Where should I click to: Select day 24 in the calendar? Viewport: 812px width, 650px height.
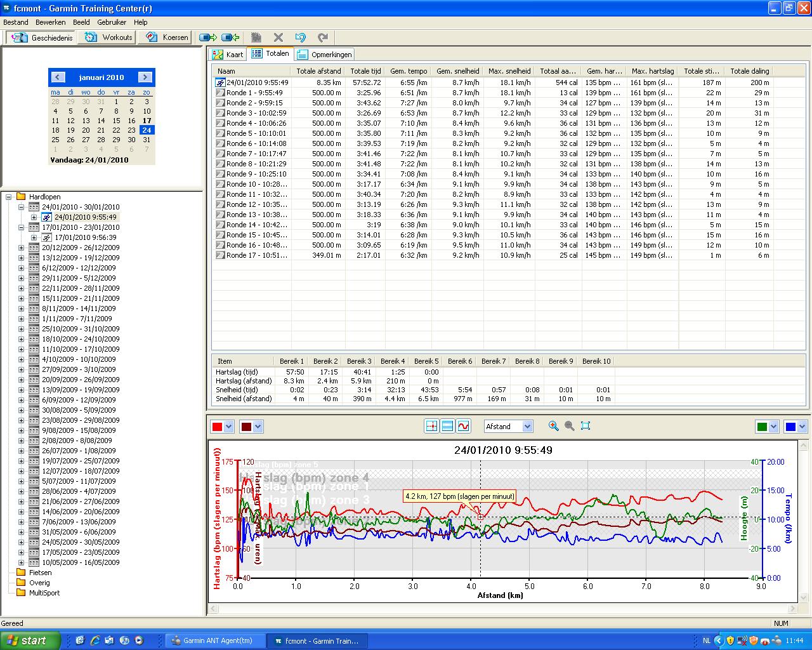tap(147, 130)
